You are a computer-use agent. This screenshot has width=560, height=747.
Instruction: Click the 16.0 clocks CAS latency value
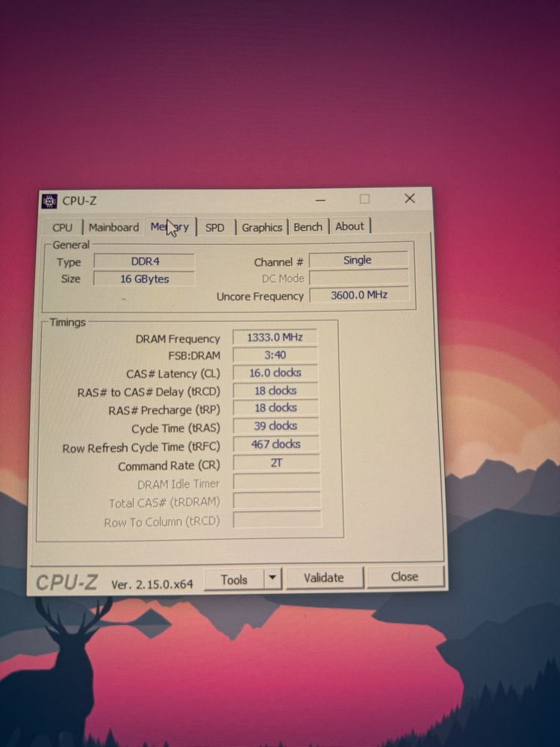(276, 373)
